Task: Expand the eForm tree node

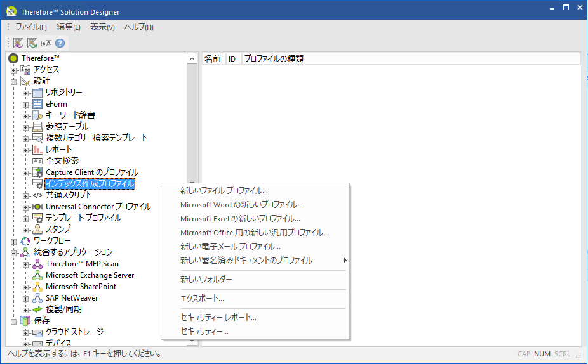Action: click(x=25, y=105)
